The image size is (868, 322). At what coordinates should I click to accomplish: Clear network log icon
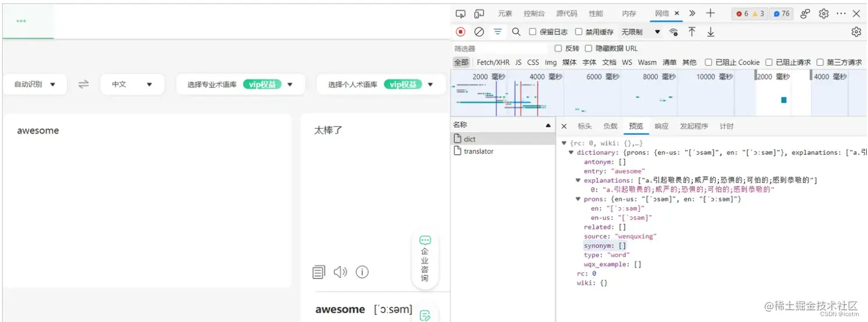click(479, 32)
